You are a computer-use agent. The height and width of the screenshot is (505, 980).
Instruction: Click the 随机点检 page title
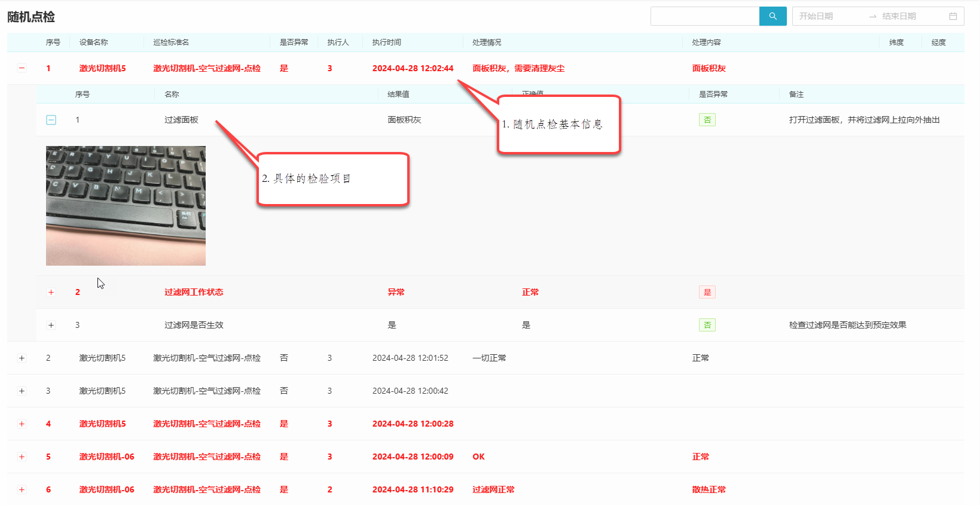pos(31,17)
